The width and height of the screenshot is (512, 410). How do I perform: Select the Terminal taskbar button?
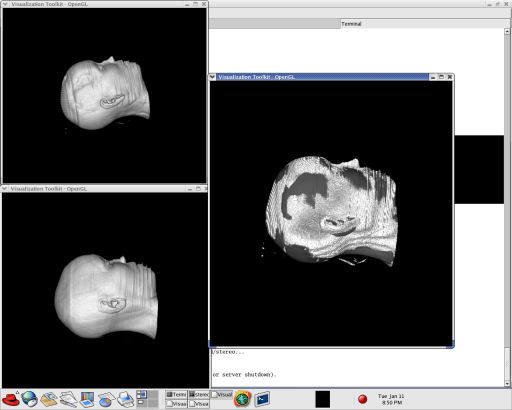[176, 395]
